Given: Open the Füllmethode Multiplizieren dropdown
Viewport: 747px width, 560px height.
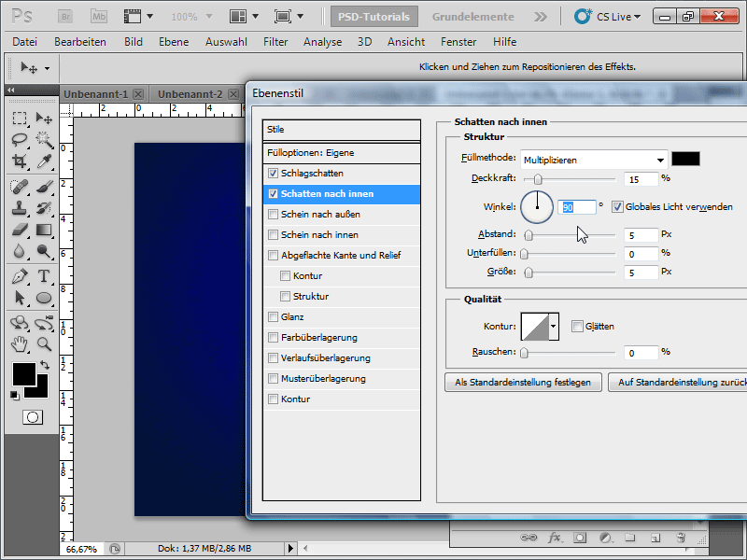Looking at the screenshot, I should 594,160.
